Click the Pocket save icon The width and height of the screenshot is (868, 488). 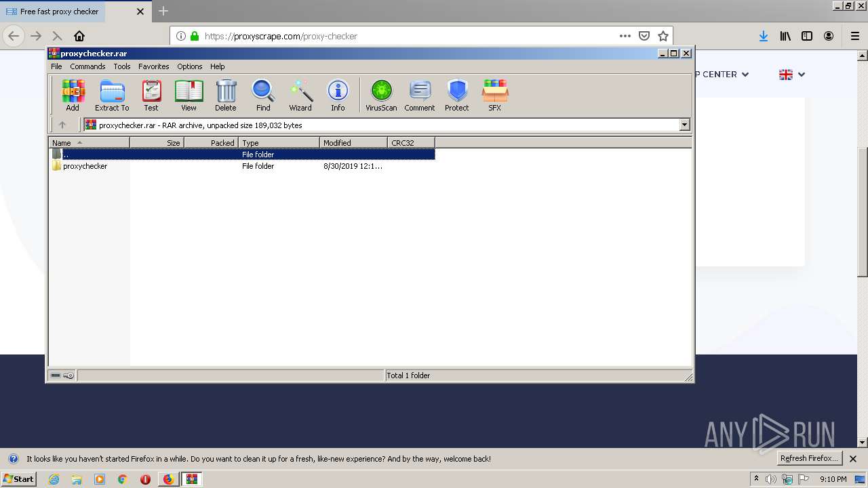[644, 36]
